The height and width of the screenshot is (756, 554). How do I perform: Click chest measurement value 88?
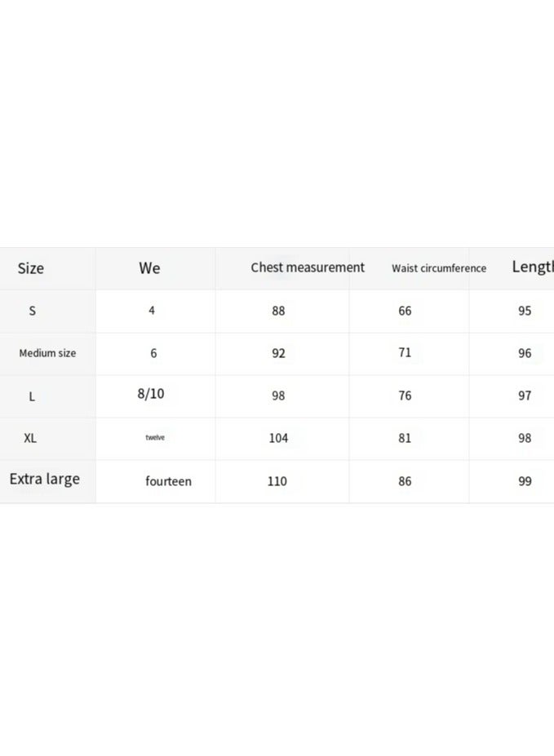(279, 311)
